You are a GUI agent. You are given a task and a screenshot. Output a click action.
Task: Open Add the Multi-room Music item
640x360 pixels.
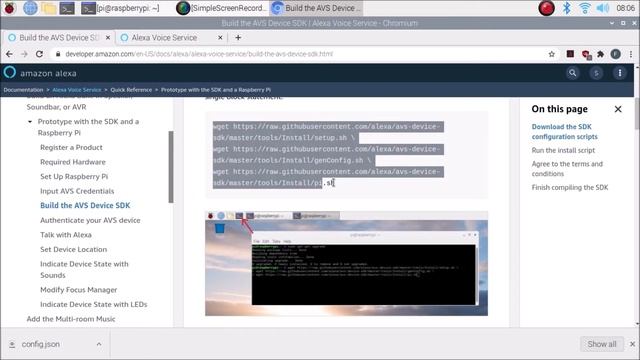pos(71,319)
